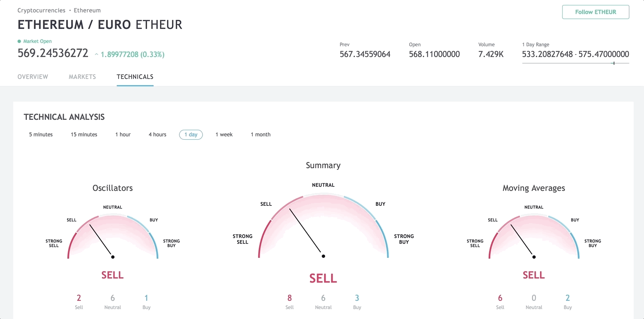Choose the 5 minutes interval
The width and height of the screenshot is (644, 319).
point(41,135)
